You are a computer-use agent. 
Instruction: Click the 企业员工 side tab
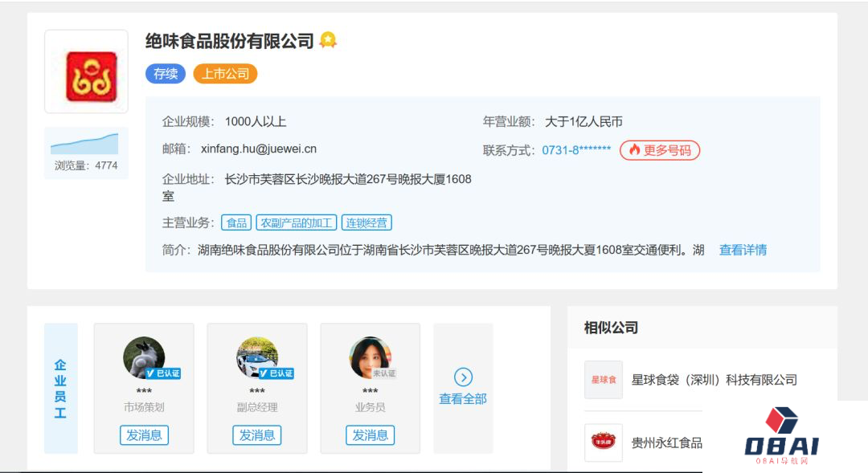61,389
